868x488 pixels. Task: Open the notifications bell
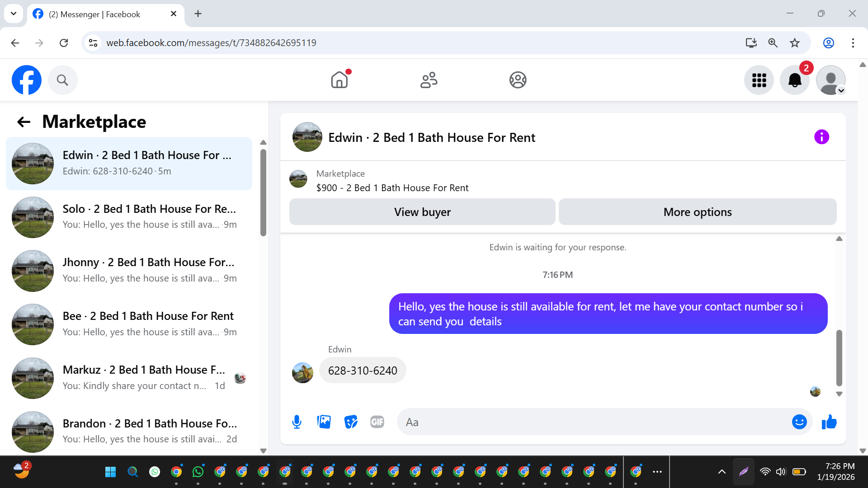tap(794, 80)
